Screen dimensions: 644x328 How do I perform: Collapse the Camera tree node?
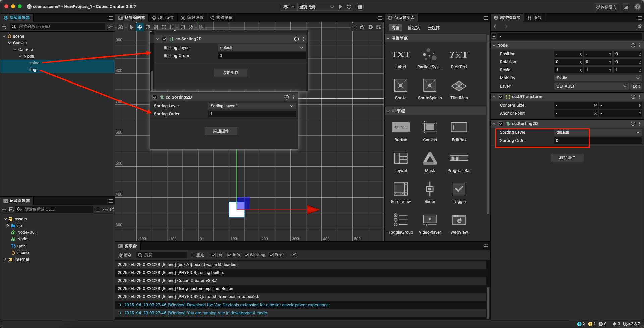coord(15,50)
